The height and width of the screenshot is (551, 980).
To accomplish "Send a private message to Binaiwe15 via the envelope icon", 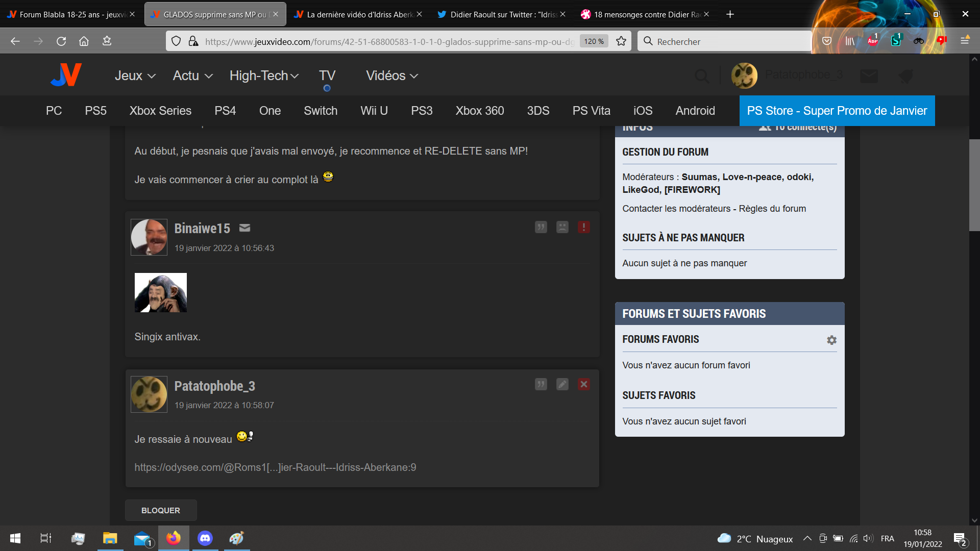I will coord(245,228).
